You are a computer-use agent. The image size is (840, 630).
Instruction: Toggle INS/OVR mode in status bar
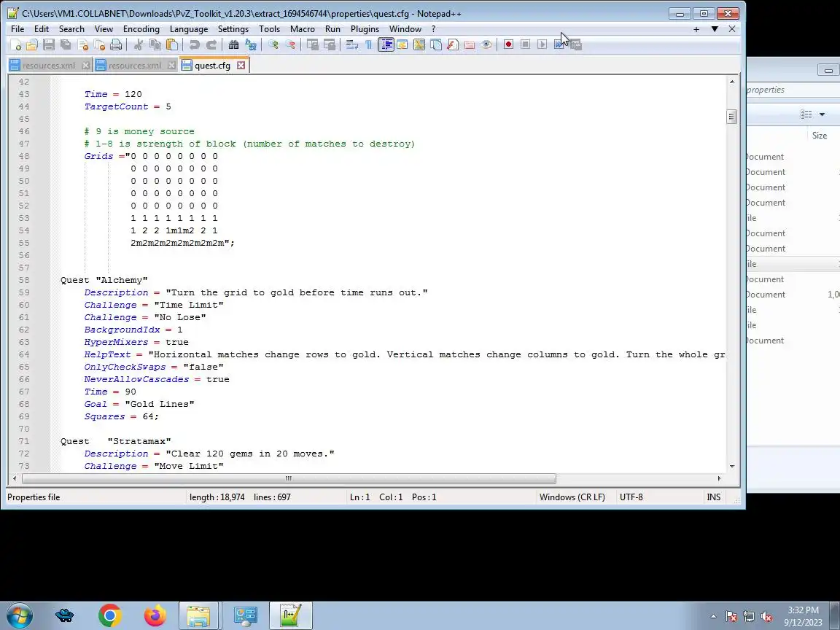tap(714, 497)
